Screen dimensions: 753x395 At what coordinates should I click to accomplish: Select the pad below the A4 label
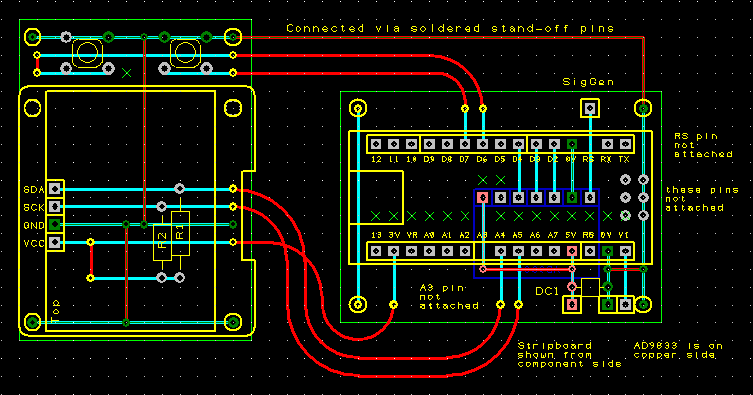click(500, 251)
